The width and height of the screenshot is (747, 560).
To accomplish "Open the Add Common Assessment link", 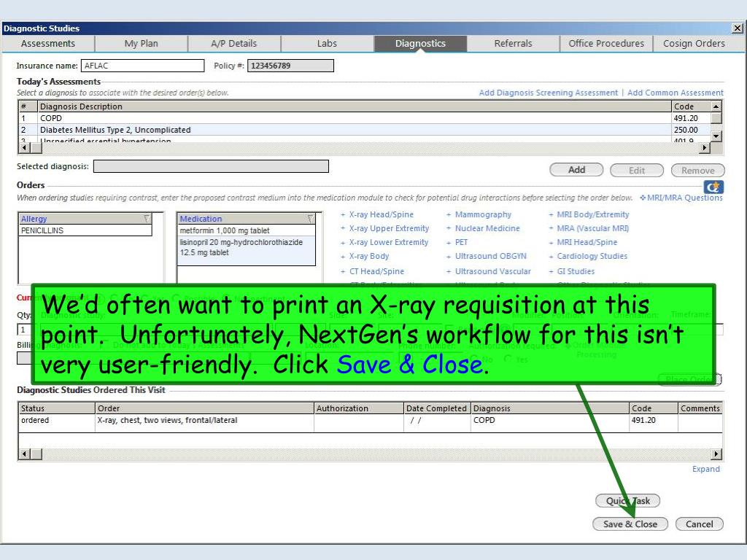I will coord(675,93).
